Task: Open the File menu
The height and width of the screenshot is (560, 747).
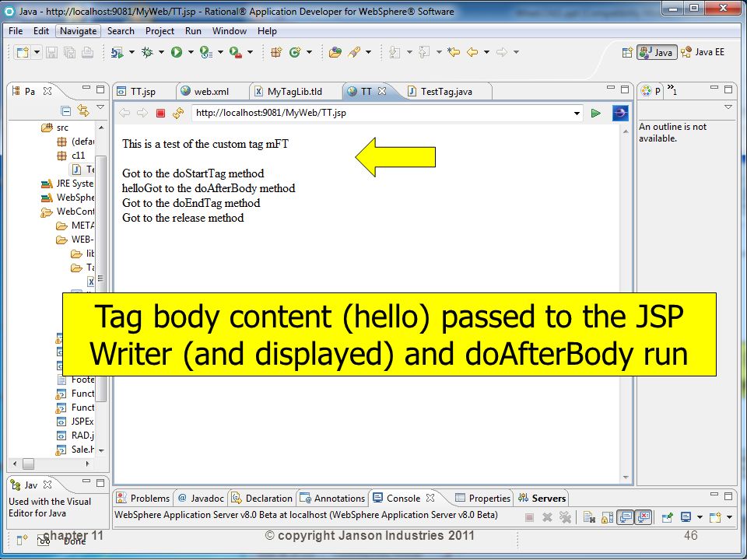Action: [x=16, y=31]
